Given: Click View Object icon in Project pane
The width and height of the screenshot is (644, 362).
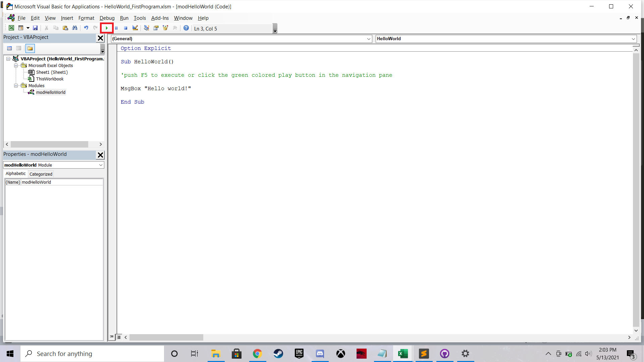Looking at the screenshot, I should tap(19, 48).
